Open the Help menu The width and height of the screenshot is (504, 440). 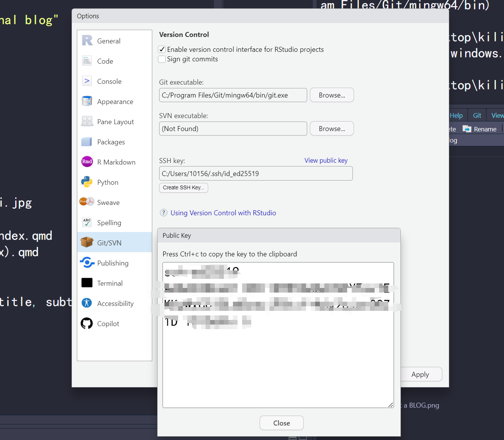[x=456, y=115]
